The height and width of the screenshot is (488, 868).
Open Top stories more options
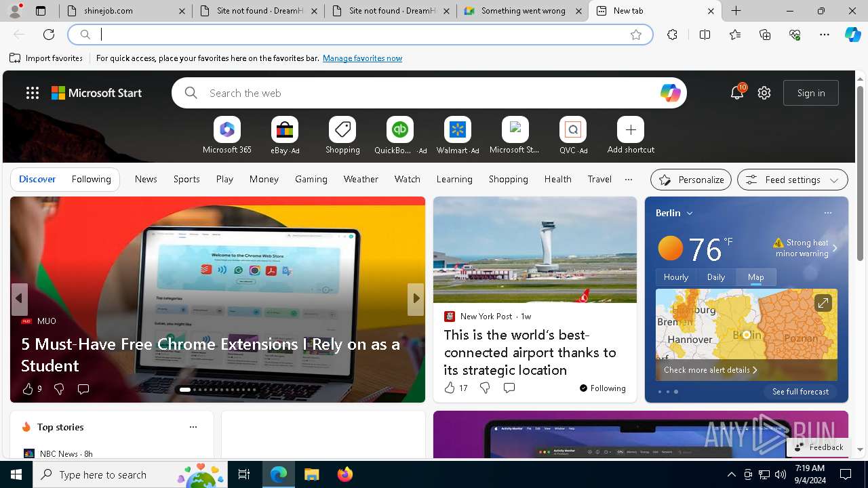[x=193, y=427]
